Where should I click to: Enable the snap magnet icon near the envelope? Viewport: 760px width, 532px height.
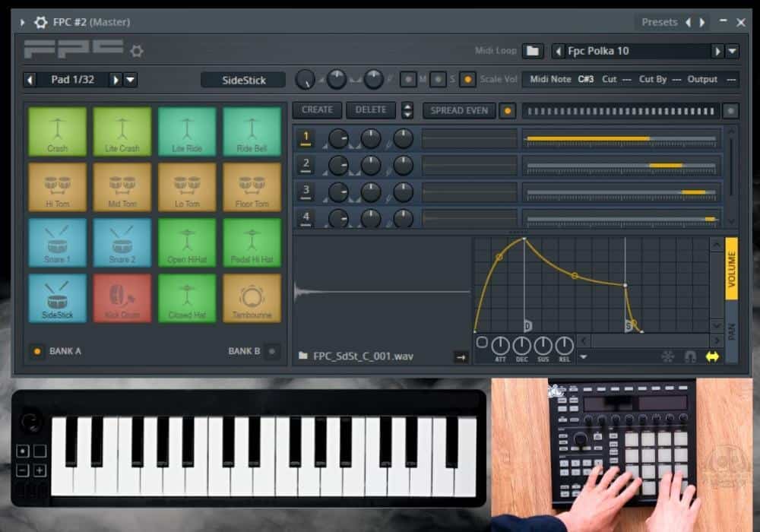[x=690, y=356]
